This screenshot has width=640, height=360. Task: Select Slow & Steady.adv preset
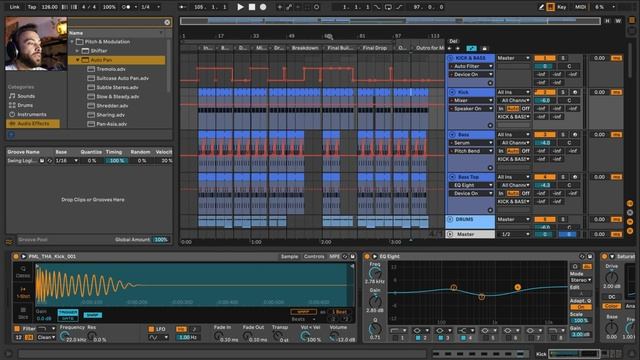point(117,97)
